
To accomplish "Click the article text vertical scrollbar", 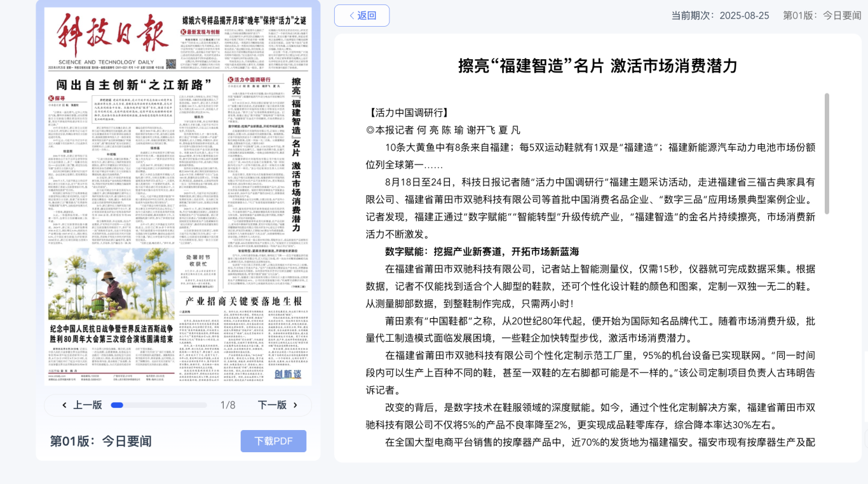I will pyautogui.click(x=827, y=154).
